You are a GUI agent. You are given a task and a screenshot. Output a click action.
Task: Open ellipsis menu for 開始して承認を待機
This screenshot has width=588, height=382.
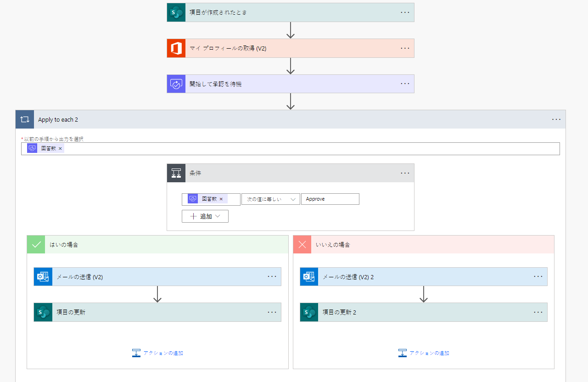click(x=405, y=84)
